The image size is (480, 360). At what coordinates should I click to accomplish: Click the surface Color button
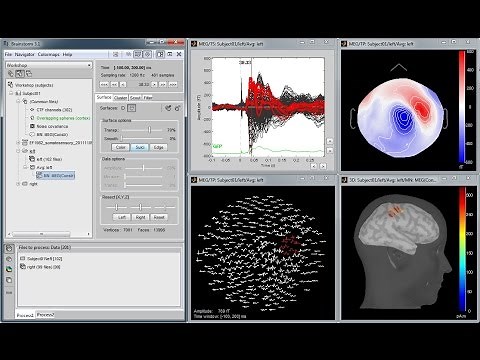pos(120,147)
